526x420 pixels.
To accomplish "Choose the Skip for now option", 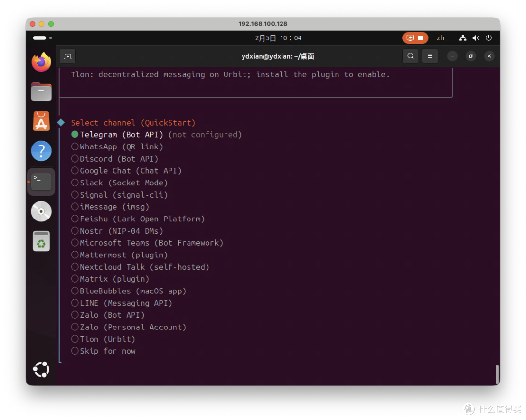I will click(103, 351).
